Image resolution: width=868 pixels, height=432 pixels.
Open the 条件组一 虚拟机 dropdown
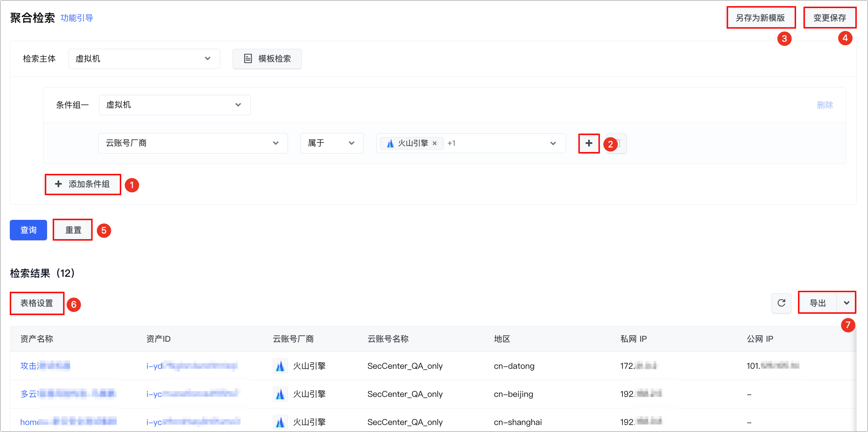pos(175,105)
